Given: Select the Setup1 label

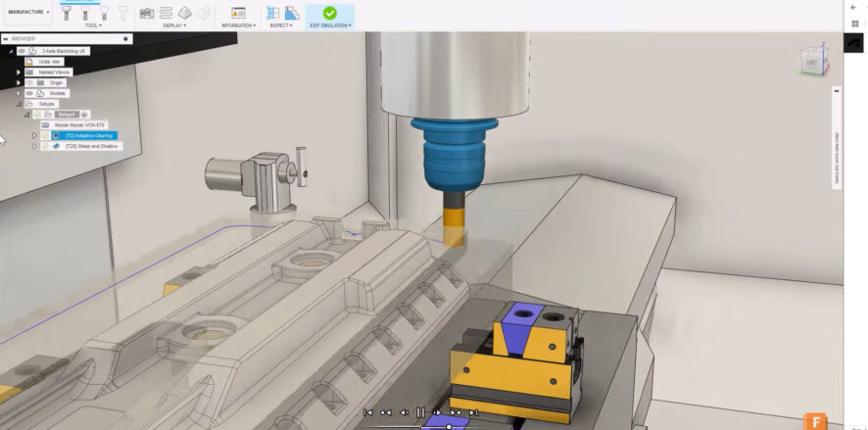Looking at the screenshot, I should point(67,114).
